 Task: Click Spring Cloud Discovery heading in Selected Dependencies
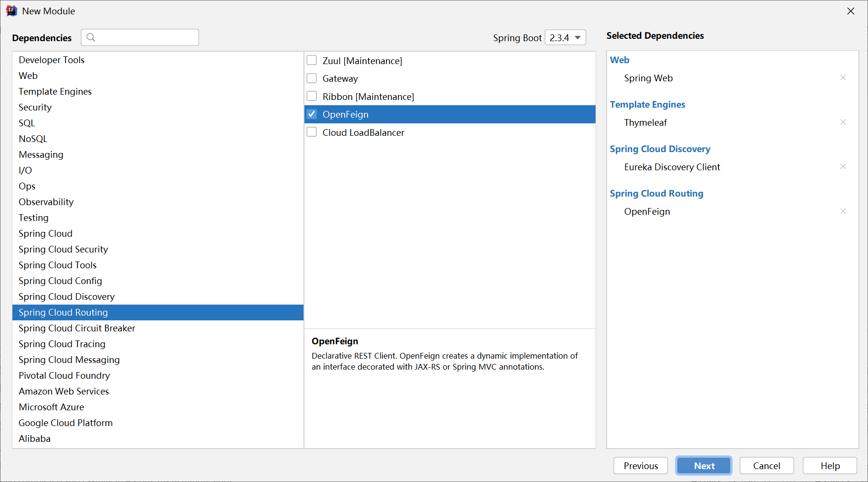pos(660,149)
